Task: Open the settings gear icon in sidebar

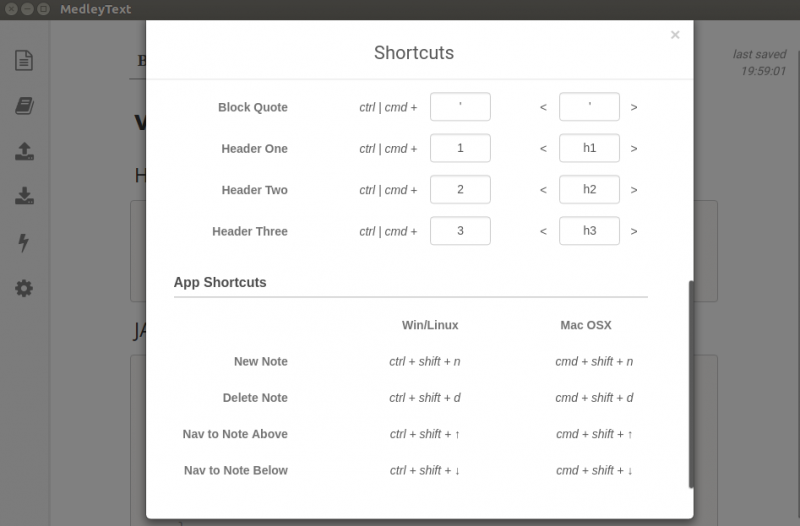Action: click(x=24, y=289)
